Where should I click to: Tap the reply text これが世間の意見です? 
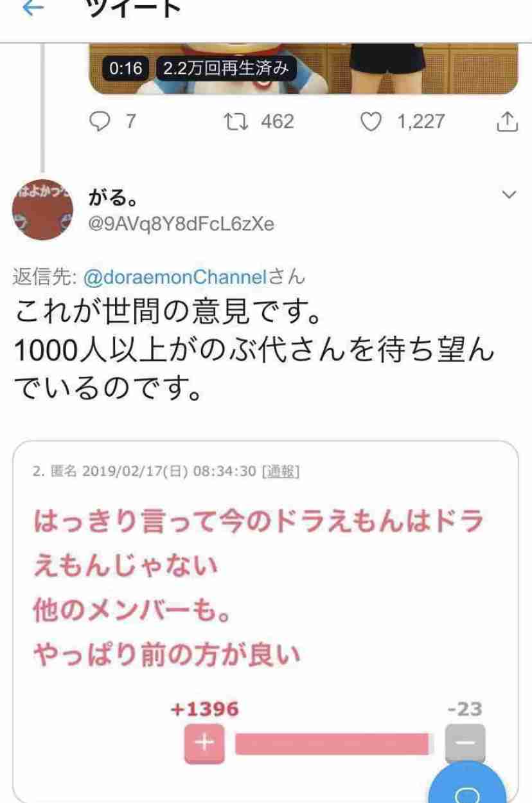(x=166, y=314)
